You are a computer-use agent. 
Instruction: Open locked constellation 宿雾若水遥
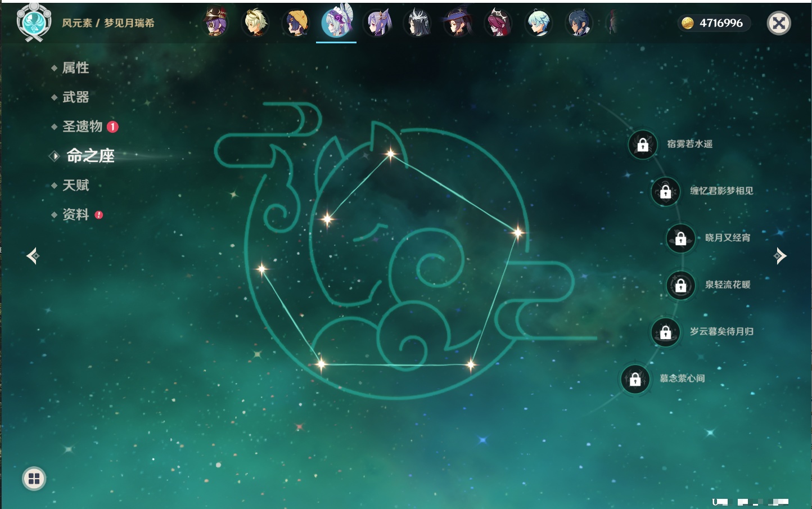click(x=643, y=145)
